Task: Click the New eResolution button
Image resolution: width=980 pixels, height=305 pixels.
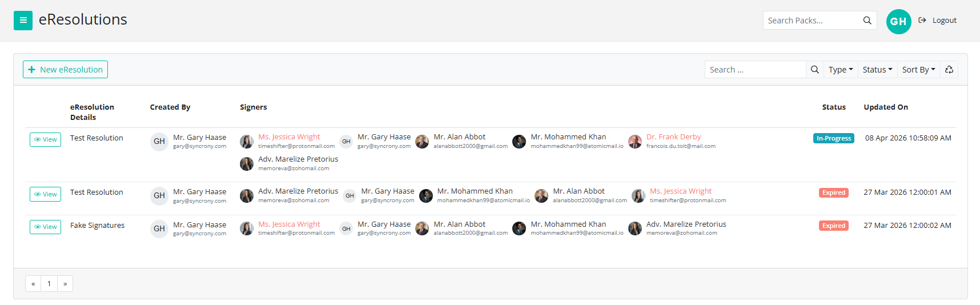Action: pyautogui.click(x=65, y=70)
